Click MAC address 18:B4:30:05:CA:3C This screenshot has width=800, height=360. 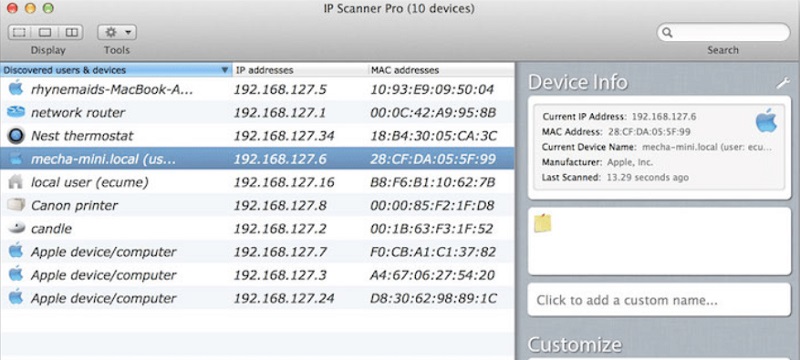(434, 136)
